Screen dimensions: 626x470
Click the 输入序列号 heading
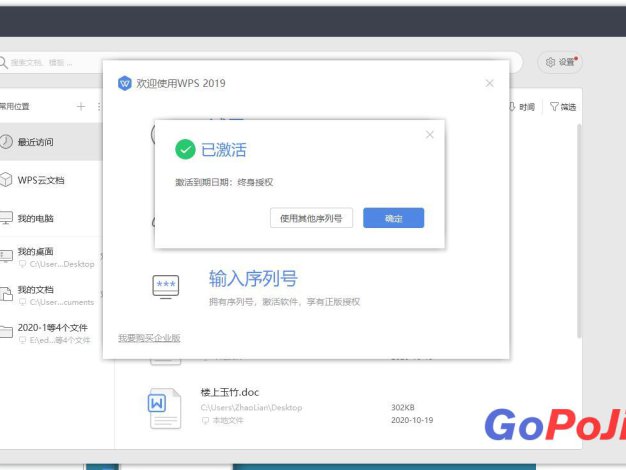[x=253, y=278]
